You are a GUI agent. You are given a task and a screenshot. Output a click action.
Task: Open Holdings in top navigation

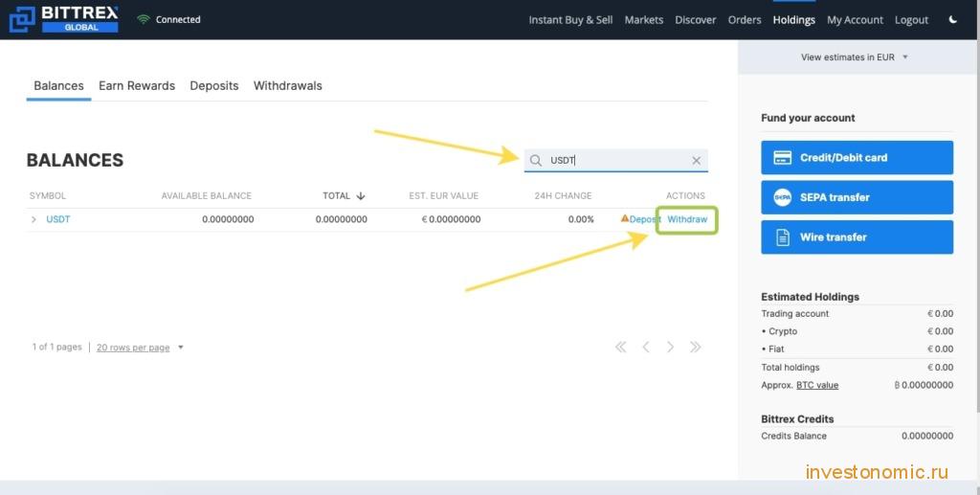point(793,20)
